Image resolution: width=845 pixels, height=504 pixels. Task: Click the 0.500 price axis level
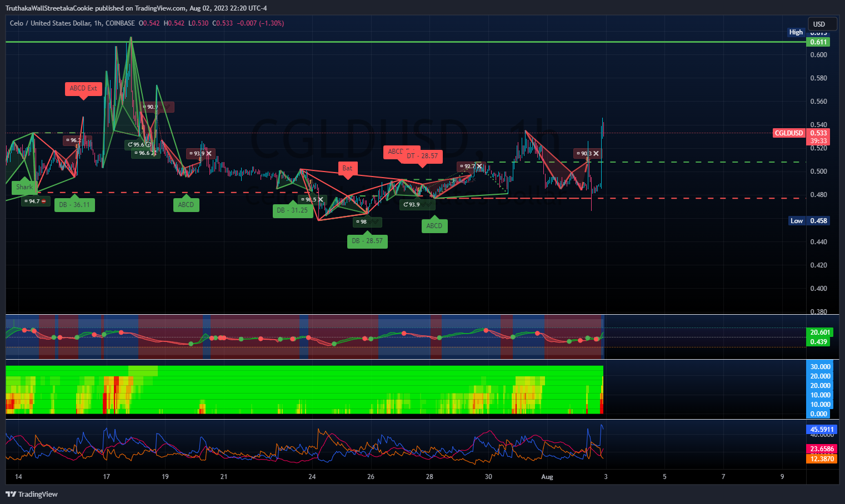[818, 172]
